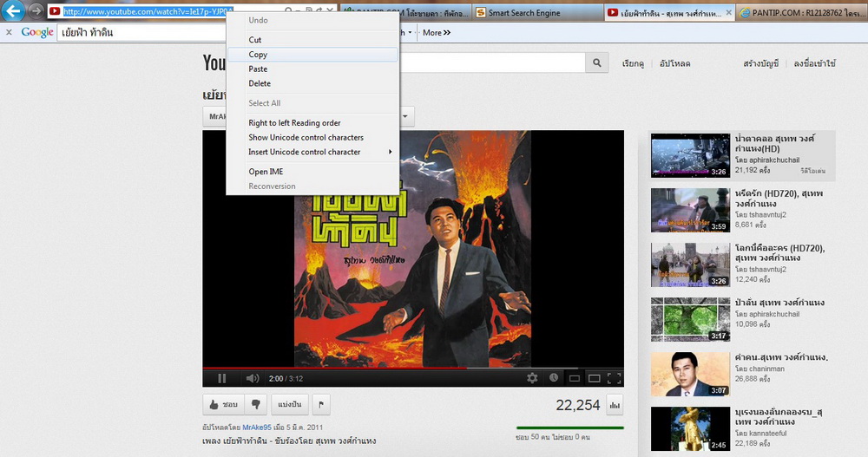Open the 2:45 suggested video thumbnail

(x=690, y=428)
